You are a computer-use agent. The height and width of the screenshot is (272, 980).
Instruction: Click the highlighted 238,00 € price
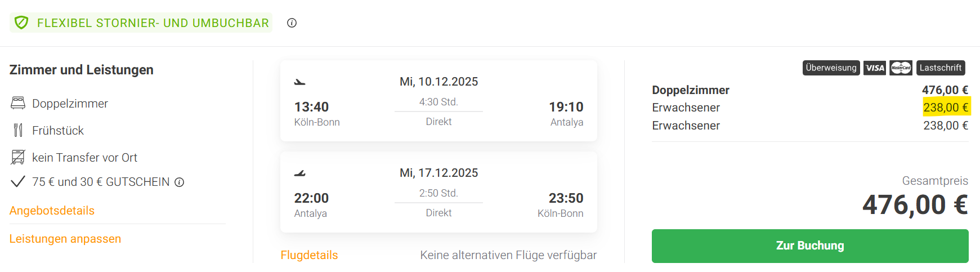coord(946,108)
